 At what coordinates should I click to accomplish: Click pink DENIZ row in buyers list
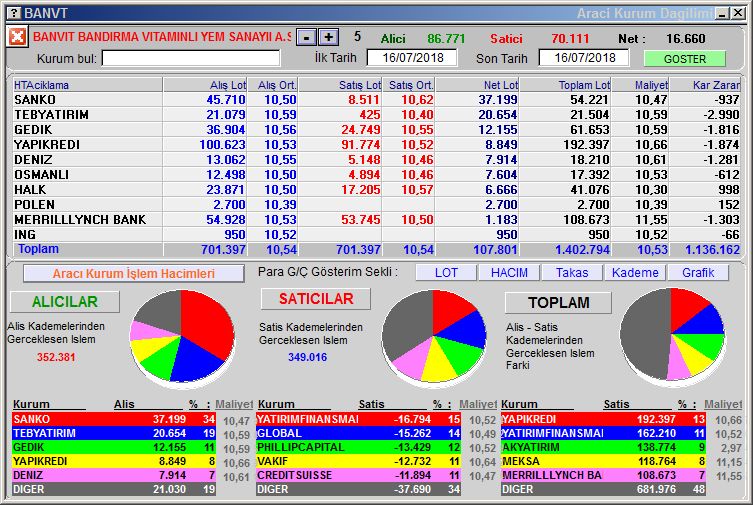(x=114, y=475)
